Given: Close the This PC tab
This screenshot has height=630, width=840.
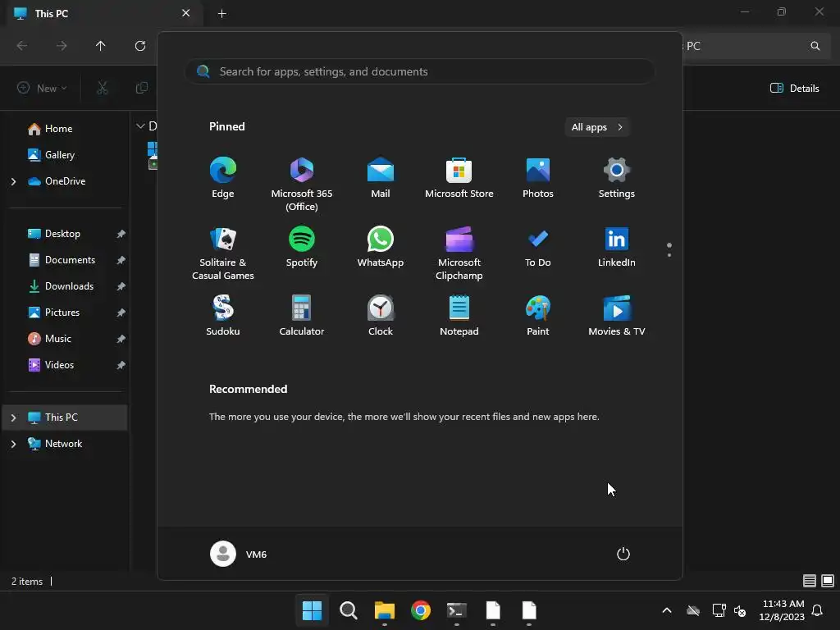Looking at the screenshot, I should coord(186,13).
